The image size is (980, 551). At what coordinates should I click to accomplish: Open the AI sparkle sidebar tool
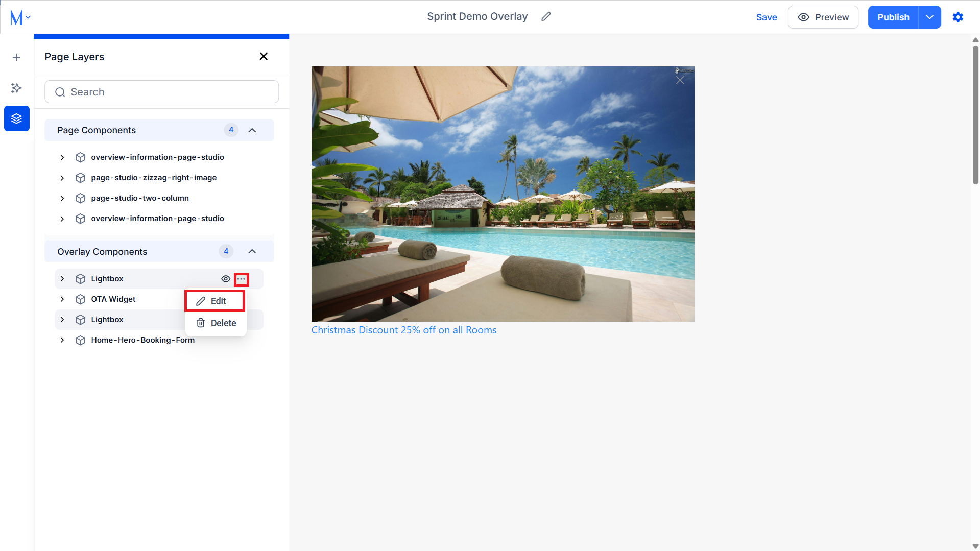pos(16,88)
